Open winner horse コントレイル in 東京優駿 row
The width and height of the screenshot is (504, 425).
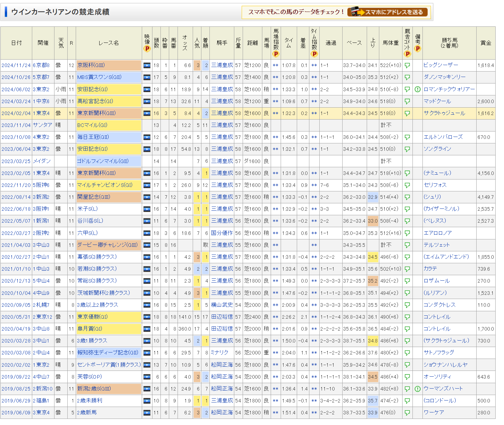pos(437,317)
